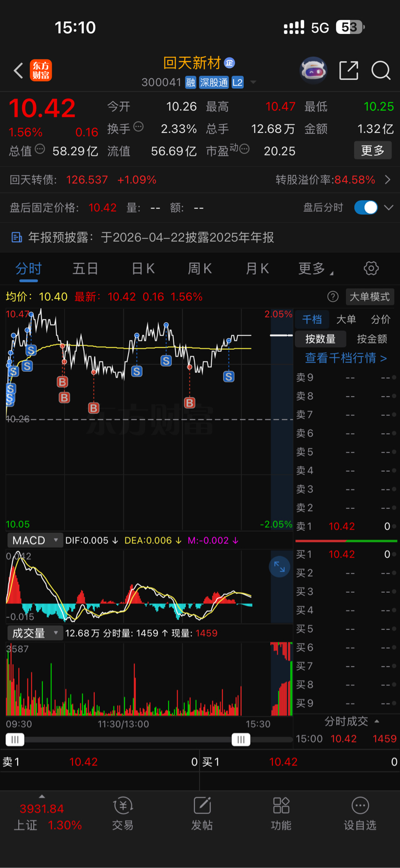
Task: Expand stock code dropdown arrow
Action: pyautogui.click(x=254, y=82)
